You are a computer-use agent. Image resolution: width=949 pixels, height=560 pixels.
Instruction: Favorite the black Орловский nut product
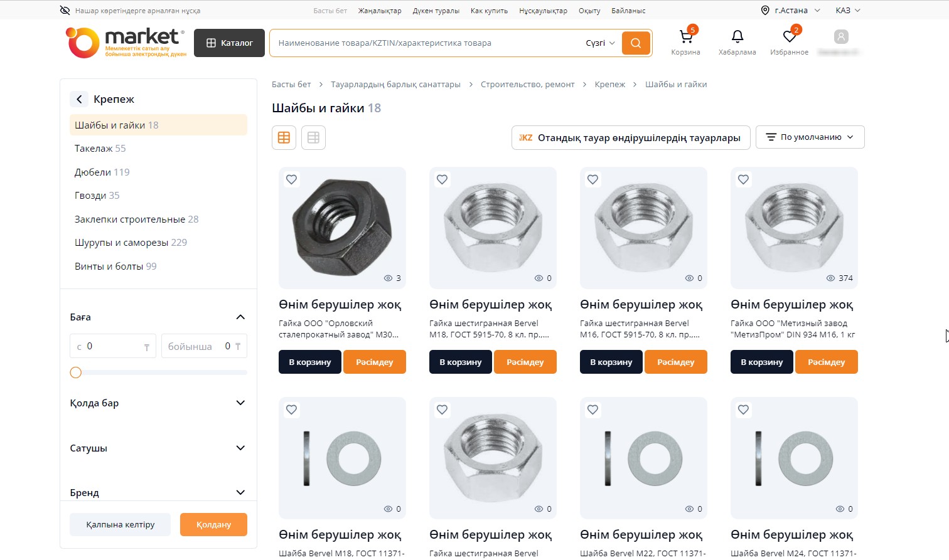pyautogui.click(x=291, y=179)
